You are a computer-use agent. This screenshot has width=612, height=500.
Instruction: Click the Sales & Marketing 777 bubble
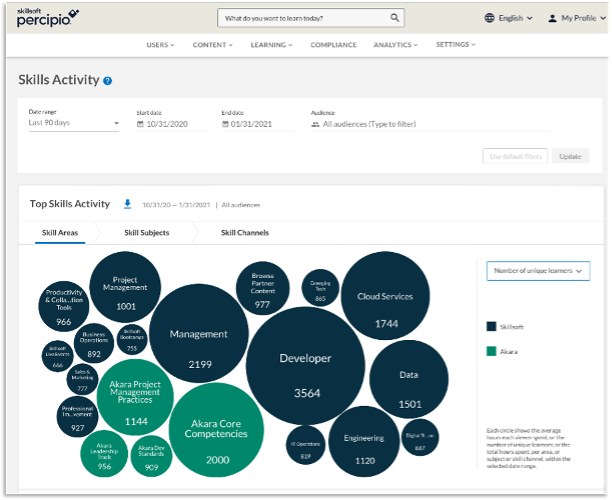coord(82,379)
